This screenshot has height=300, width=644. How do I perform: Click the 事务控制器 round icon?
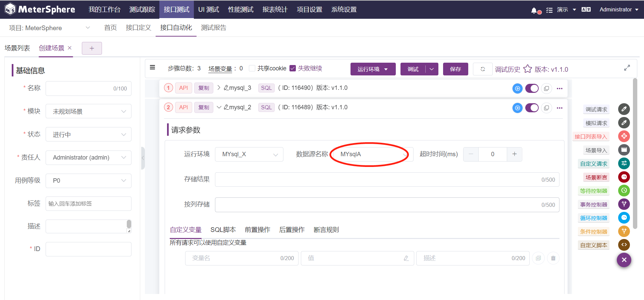pos(624,204)
